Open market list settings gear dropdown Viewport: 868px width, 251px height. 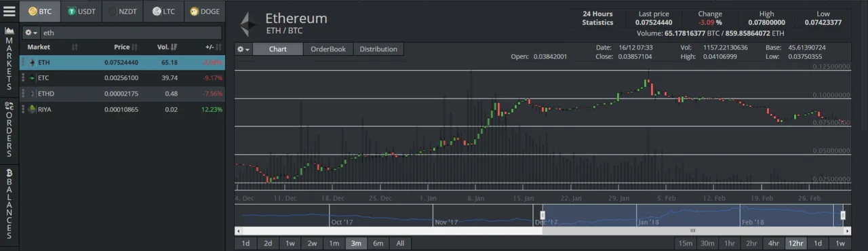(31, 33)
